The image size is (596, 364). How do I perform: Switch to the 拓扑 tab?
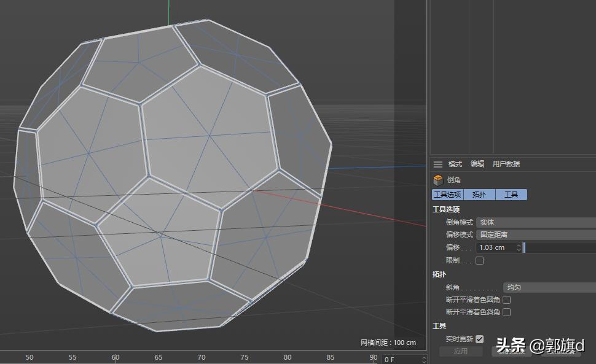coord(479,194)
